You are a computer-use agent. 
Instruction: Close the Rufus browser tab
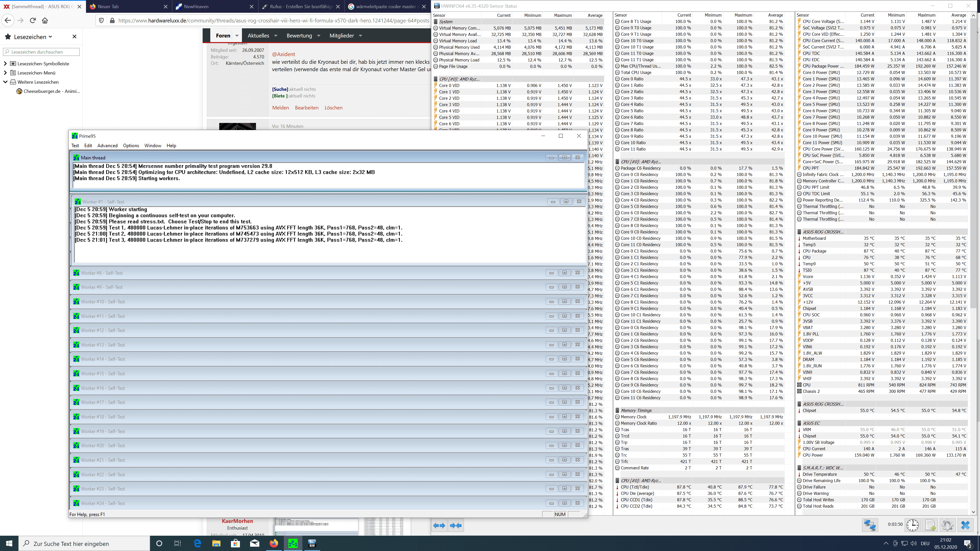pyautogui.click(x=338, y=6)
